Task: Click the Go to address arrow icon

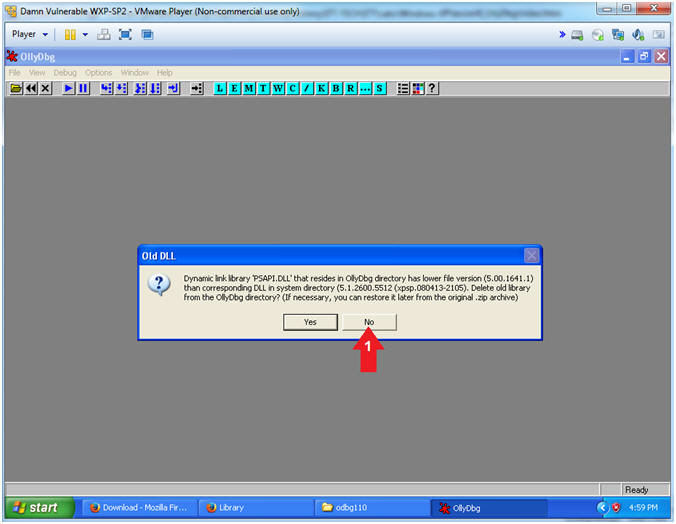Action: pos(197,88)
